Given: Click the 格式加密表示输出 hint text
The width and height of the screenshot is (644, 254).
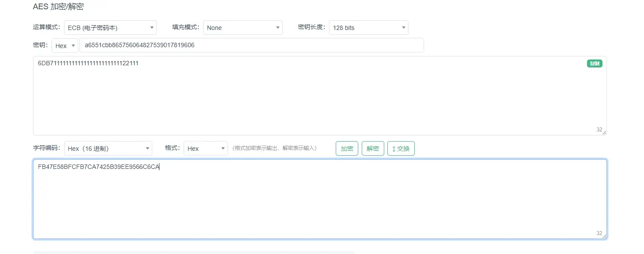Looking at the screenshot, I should point(274,148).
